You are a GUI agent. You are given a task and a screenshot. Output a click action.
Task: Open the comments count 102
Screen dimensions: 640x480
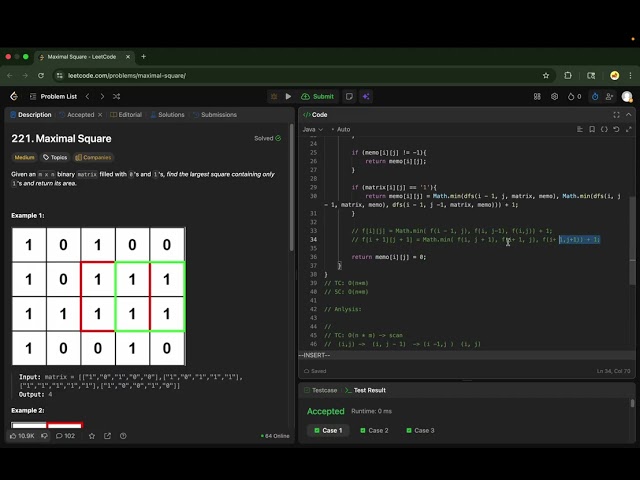click(64, 436)
